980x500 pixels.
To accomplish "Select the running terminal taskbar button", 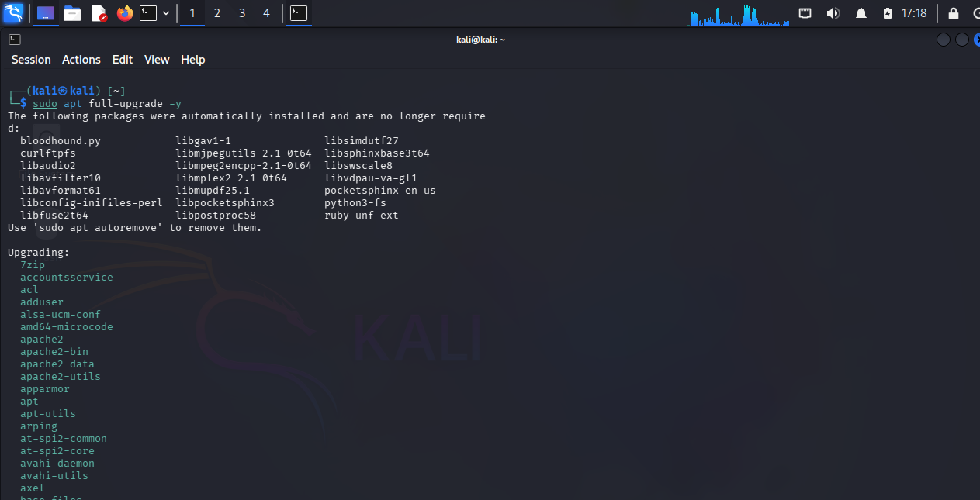I will pyautogui.click(x=299, y=13).
